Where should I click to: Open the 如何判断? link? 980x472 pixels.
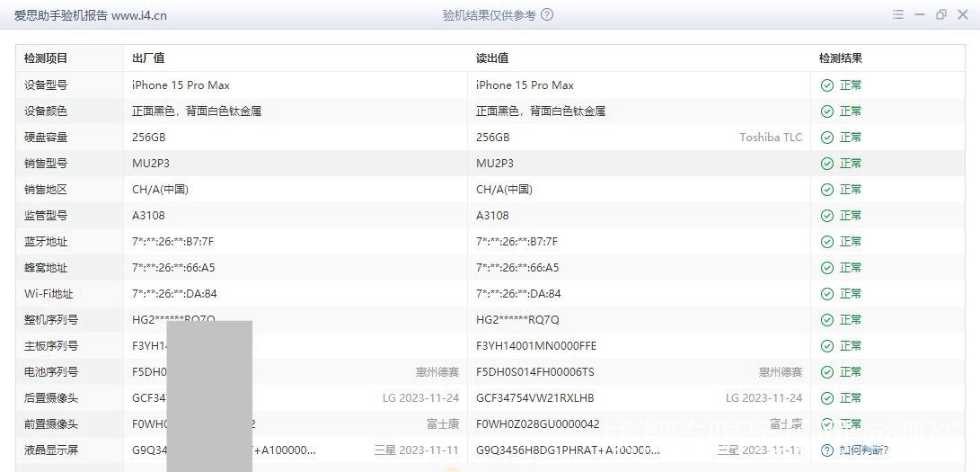[x=864, y=450]
